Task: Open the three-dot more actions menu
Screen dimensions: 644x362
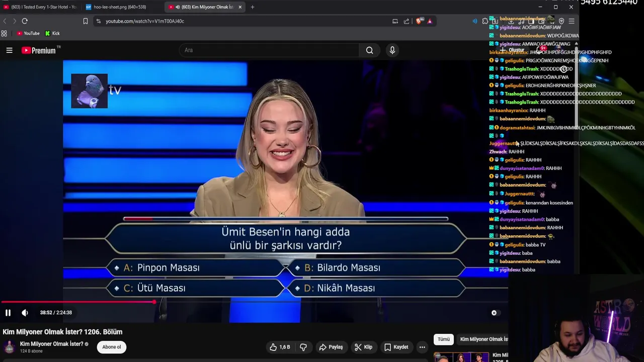Action: tap(422, 347)
